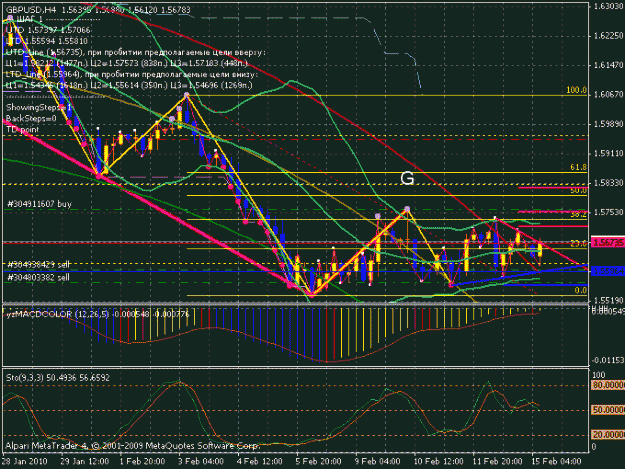
Task: Select the #304938429 sell order label
Action: click(x=38, y=264)
